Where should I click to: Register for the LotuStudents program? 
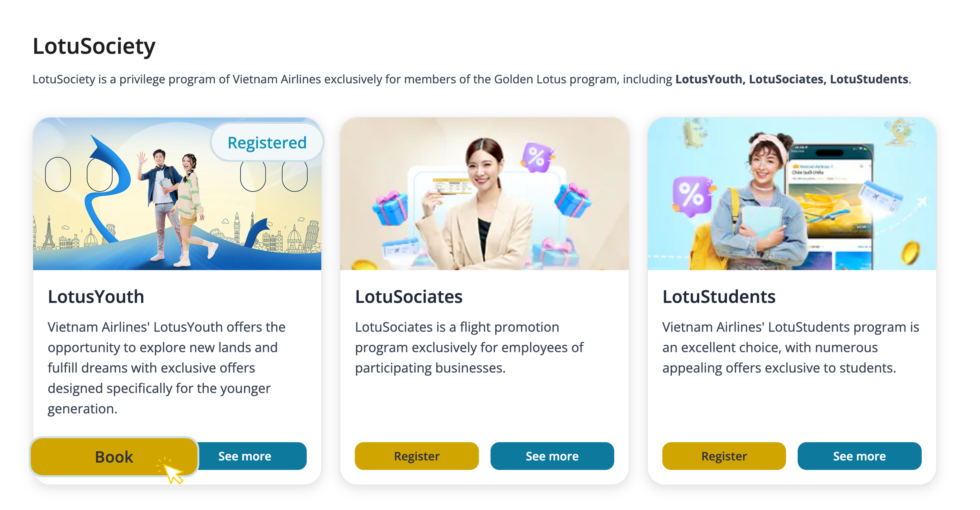tap(724, 456)
